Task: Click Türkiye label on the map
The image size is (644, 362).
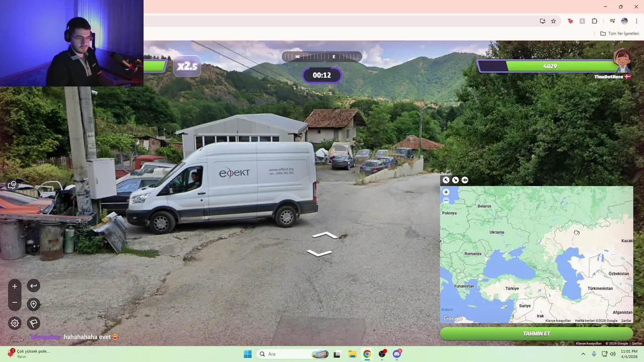Action: point(512,289)
